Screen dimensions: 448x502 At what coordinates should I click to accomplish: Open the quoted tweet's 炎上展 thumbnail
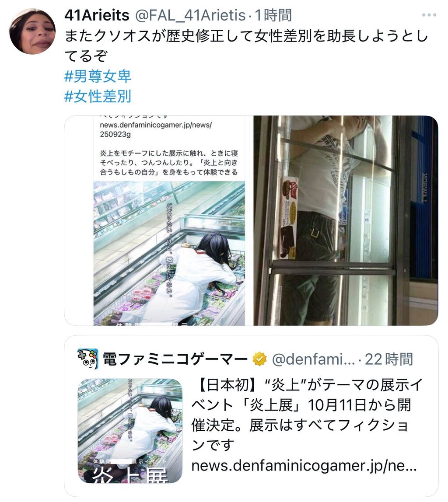[x=130, y=431]
